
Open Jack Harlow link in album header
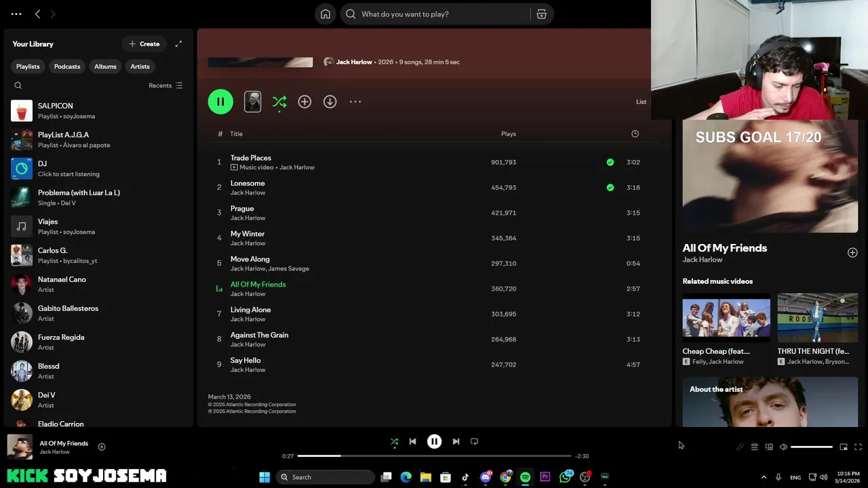[354, 62]
